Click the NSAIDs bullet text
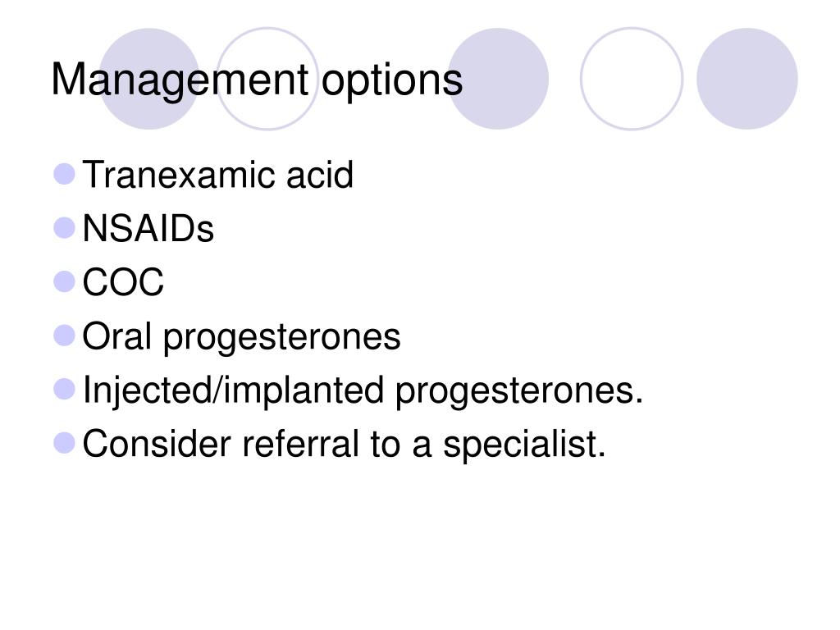Image resolution: width=840 pixels, height=630 pixels. tap(148, 229)
